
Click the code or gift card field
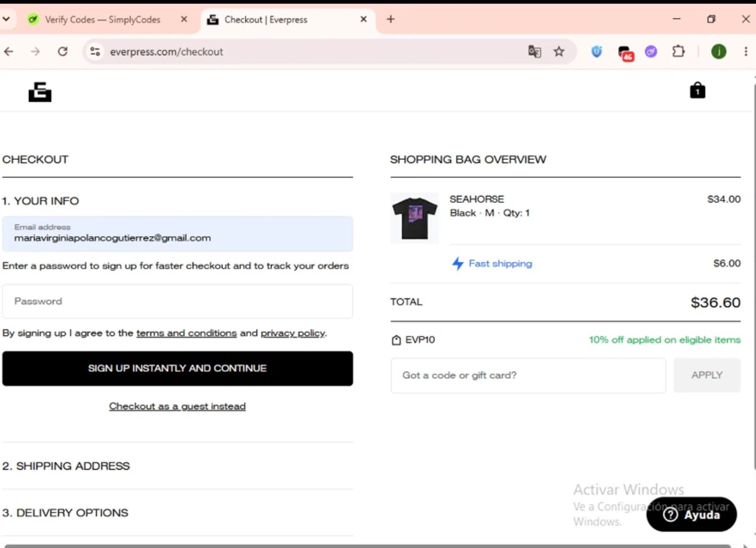(528, 375)
